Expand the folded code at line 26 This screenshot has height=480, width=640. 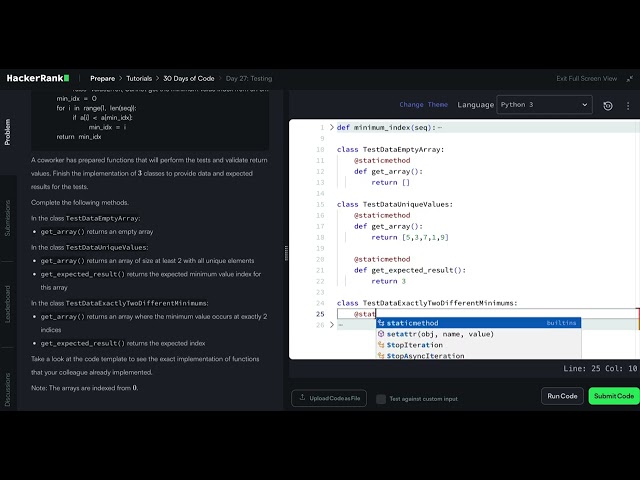(x=331, y=325)
